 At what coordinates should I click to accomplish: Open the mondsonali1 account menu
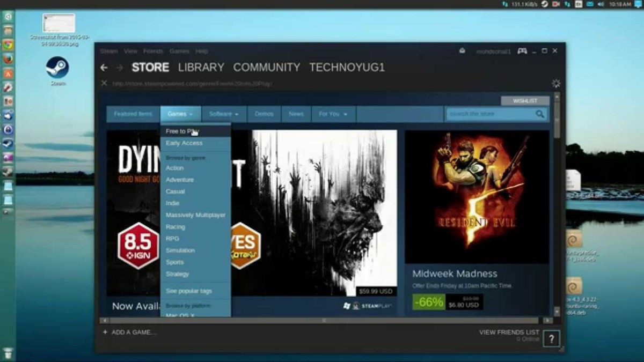point(493,51)
